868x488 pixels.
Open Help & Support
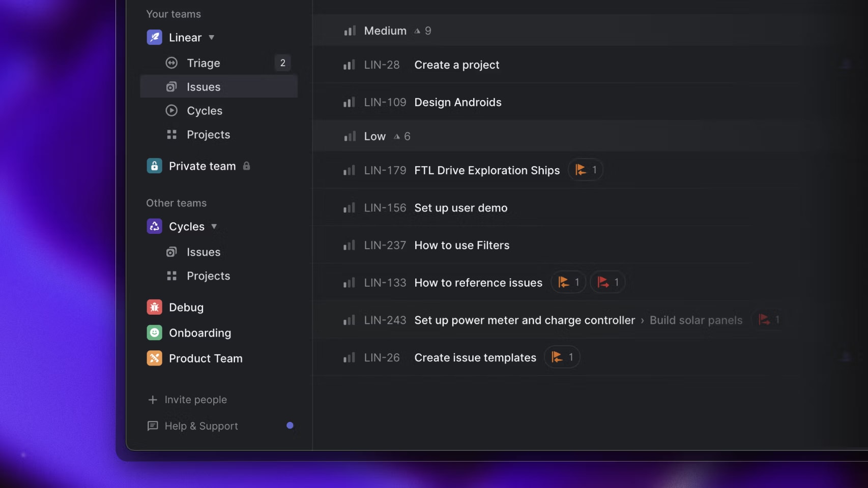point(192,426)
